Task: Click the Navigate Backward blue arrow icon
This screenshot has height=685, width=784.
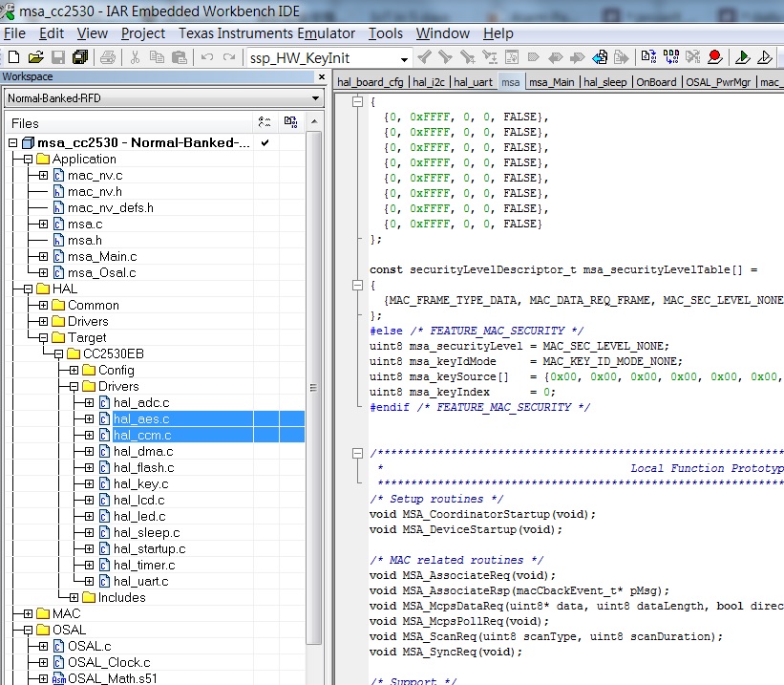Action: (x=600, y=58)
